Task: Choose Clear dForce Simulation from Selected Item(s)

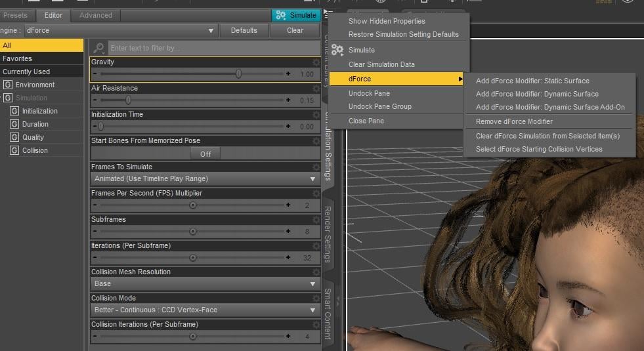Action: click(547, 136)
